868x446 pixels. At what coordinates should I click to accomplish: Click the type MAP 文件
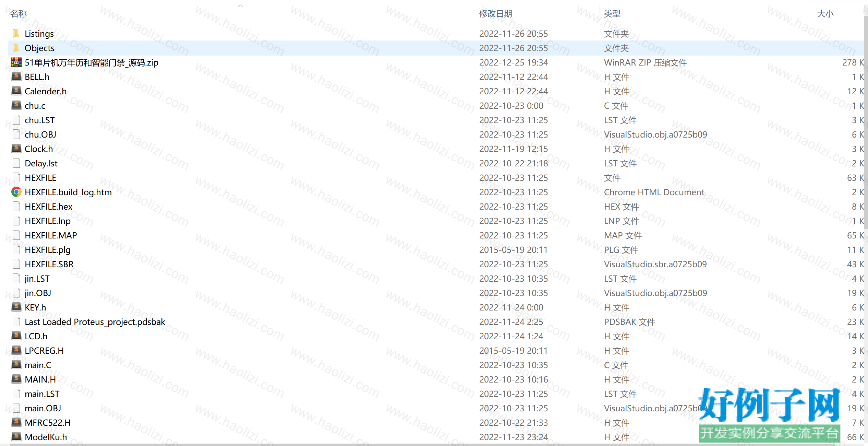(623, 235)
